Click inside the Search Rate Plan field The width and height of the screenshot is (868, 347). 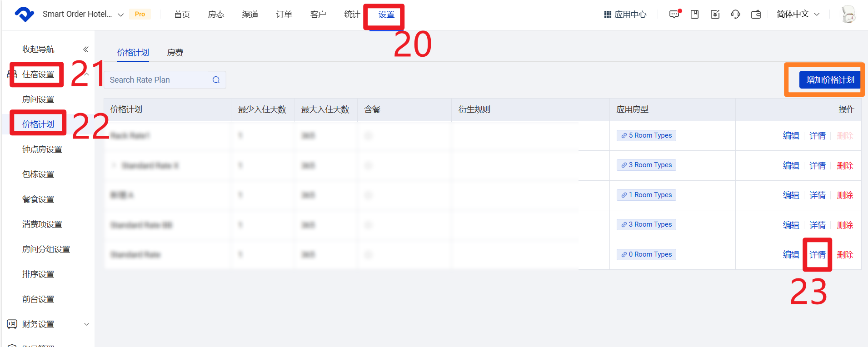click(159, 80)
